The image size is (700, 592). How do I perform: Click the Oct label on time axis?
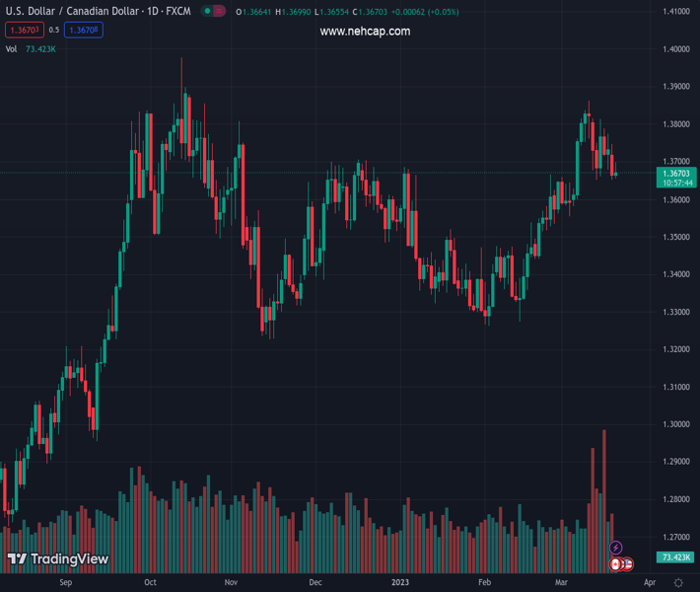pos(150,582)
